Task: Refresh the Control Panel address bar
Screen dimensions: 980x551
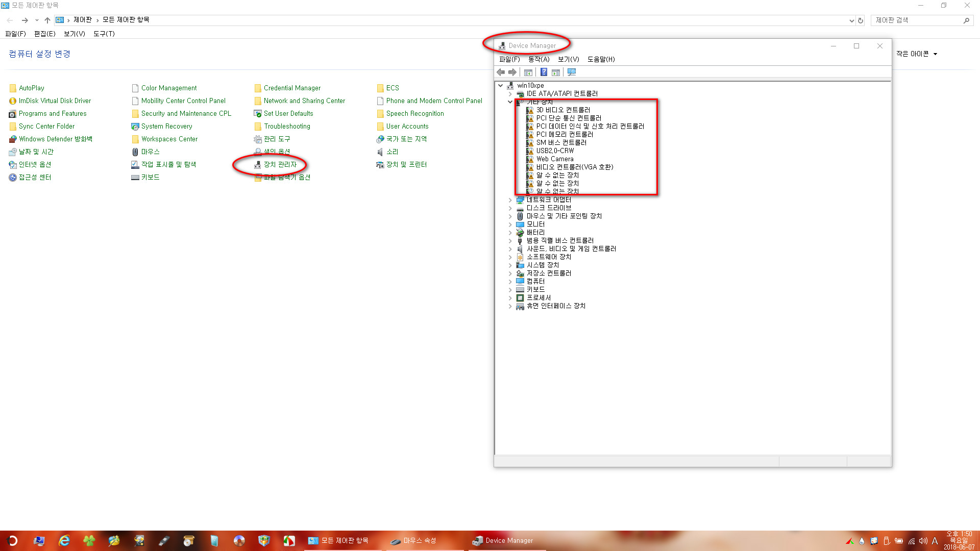Action: pyautogui.click(x=861, y=20)
